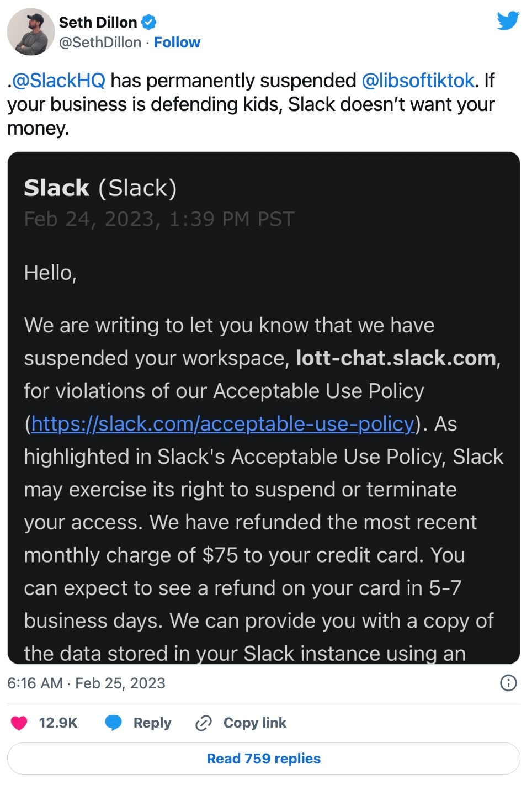Viewport: 532px width, 785px height.
Task: Click the blue reply bubble icon
Action: click(114, 723)
